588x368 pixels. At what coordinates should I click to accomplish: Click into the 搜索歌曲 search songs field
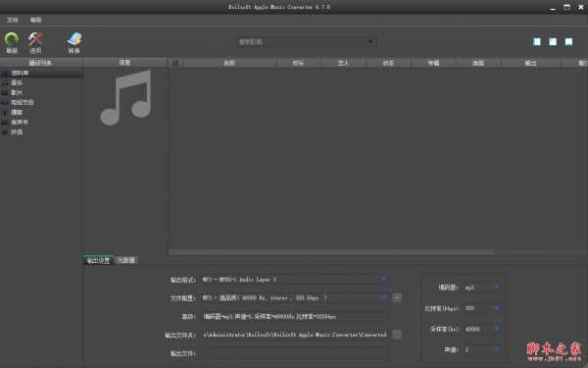tap(302, 41)
